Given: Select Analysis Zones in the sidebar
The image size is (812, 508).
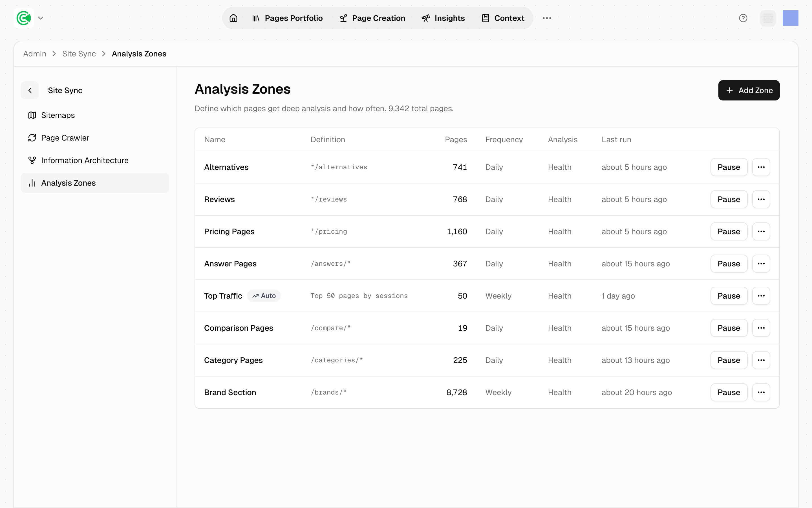Looking at the screenshot, I should point(95,183).
